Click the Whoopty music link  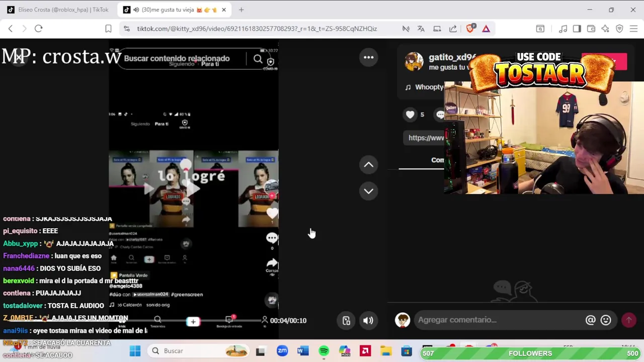pyautogui.click(x=429, y=87)
